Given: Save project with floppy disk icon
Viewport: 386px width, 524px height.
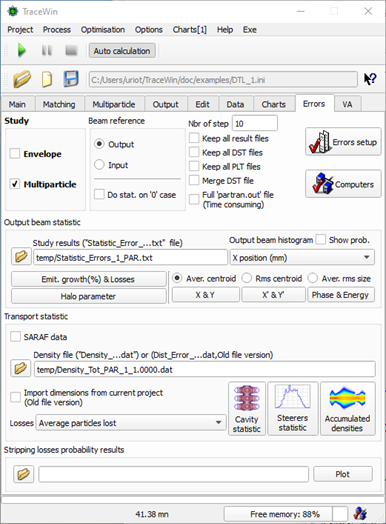Looking at the screenshot, I should point(71,79).
